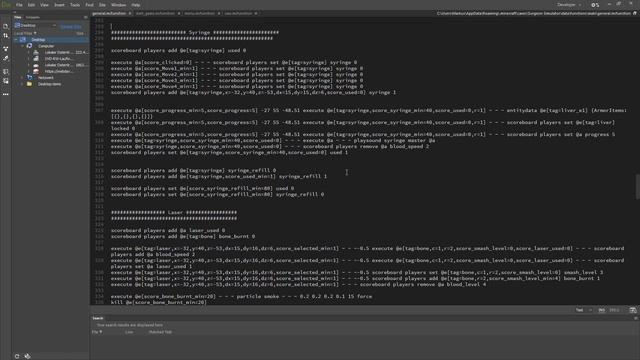Viewport: 640px width, 360px height.
Task: Collapse the Computer tree node
Action: [x=22, y=46]
